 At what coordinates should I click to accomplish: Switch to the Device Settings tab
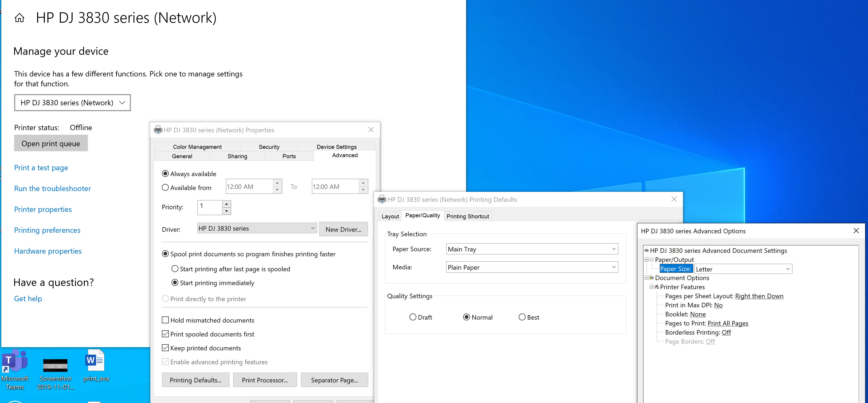[336, 147]
